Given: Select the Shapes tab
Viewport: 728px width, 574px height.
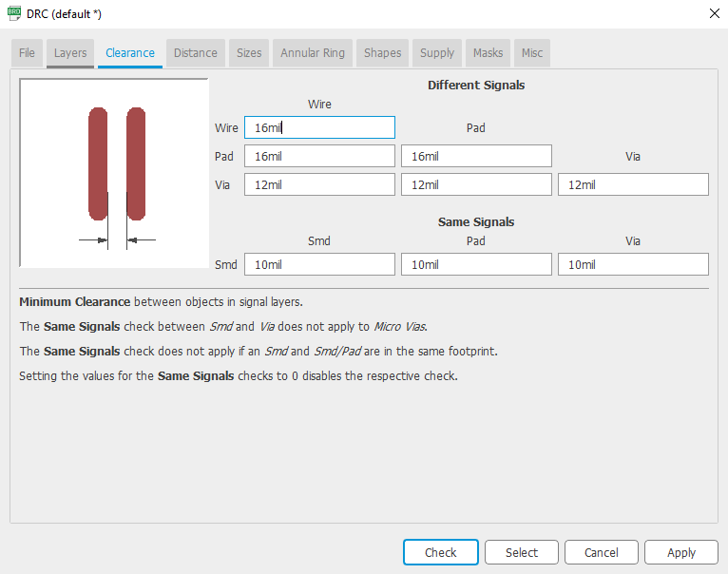Looking at the screenshot, I should click(382, 53).
